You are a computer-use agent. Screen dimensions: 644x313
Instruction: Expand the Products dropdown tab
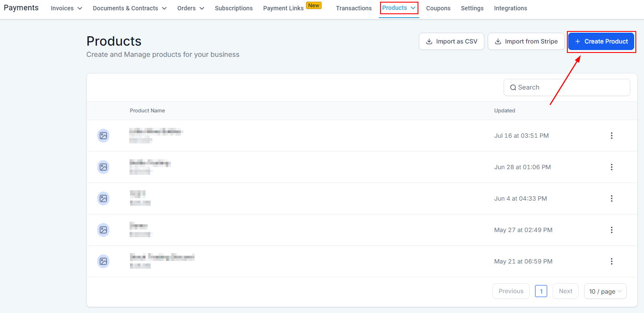(x=399, y=8)
